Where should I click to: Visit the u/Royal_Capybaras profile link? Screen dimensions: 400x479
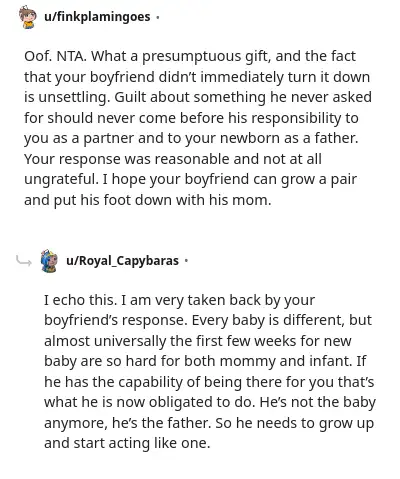click(x=122, y=260)
